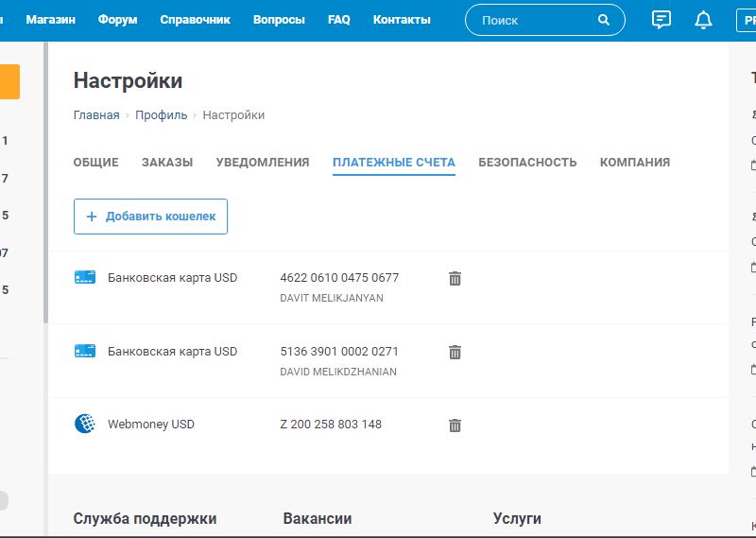The height and width of the screenshot is (538, 756).
Task: Delete the bank card ending in 0271
Action: pos(455,352)
